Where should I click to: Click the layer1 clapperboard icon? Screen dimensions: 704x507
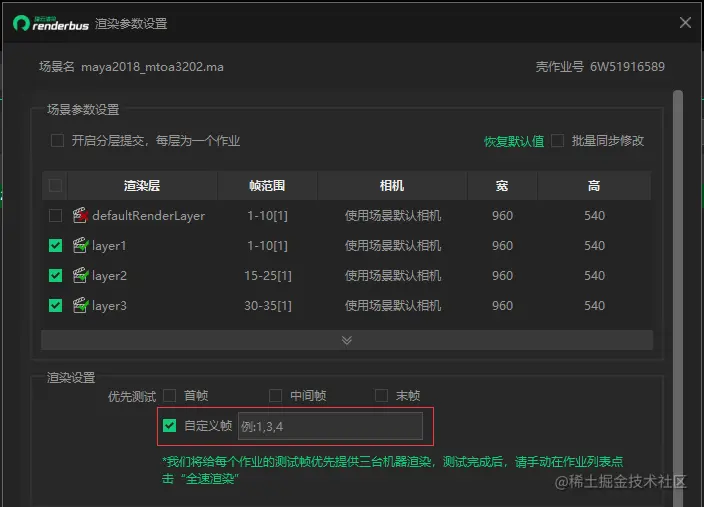(x=80, y=246)
